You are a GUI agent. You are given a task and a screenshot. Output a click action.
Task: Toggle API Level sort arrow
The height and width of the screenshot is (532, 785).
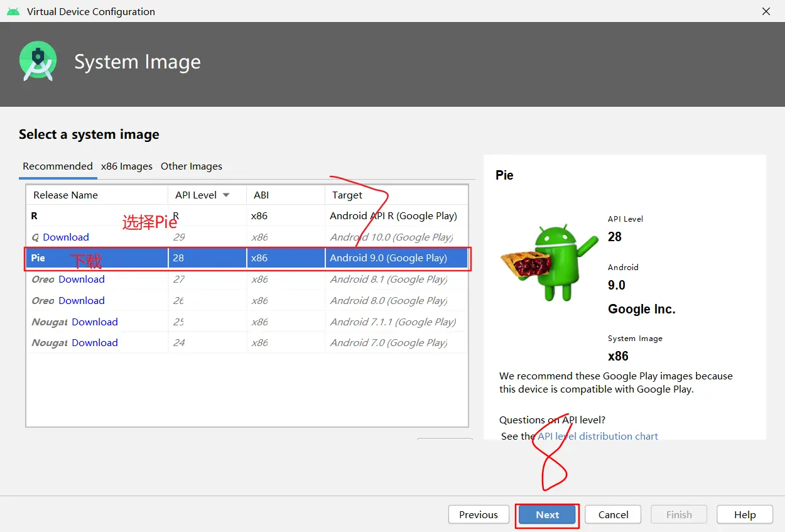coord(226,195)
